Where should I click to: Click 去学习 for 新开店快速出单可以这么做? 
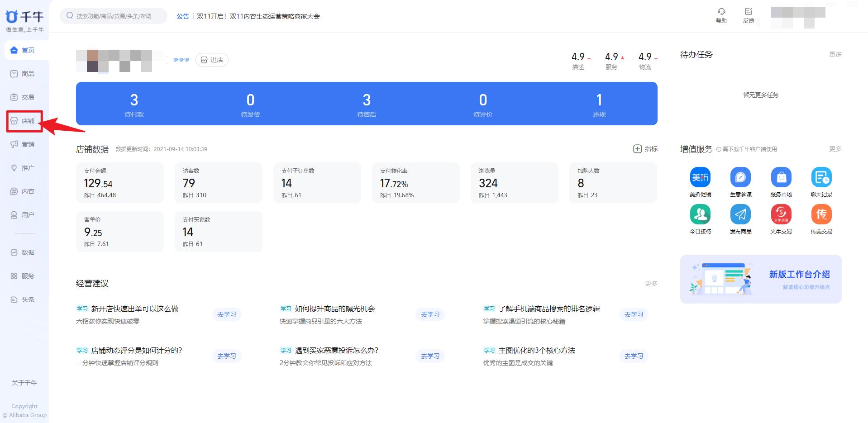(227, 314)
